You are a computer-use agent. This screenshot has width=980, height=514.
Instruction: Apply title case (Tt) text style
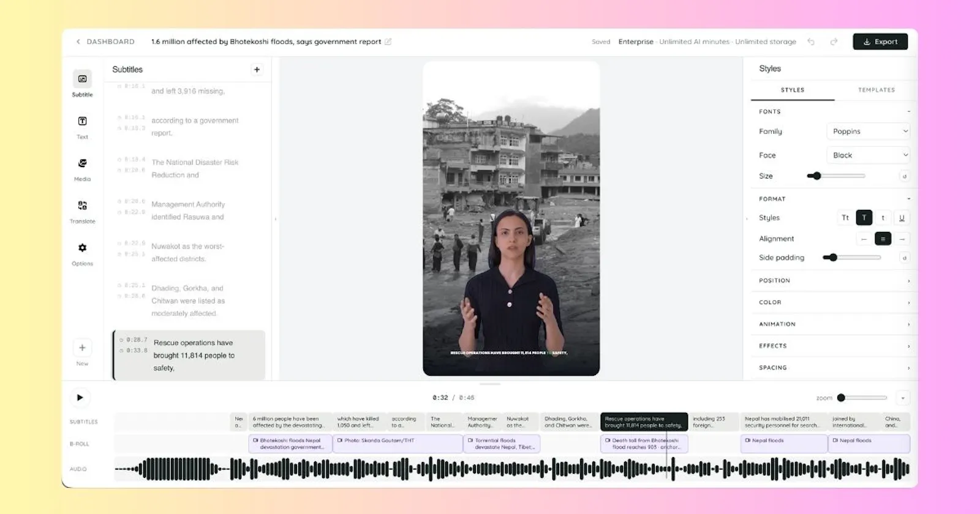(x=845, y=218)
